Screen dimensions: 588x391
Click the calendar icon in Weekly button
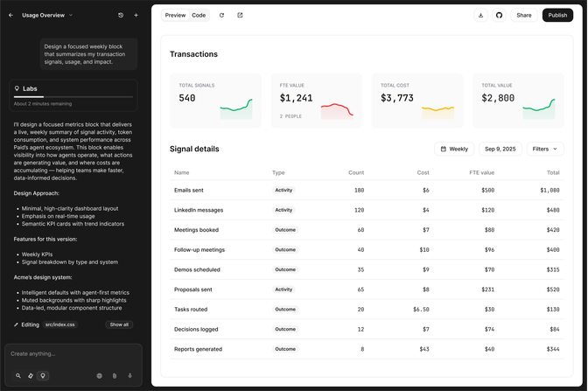point(444,149)
